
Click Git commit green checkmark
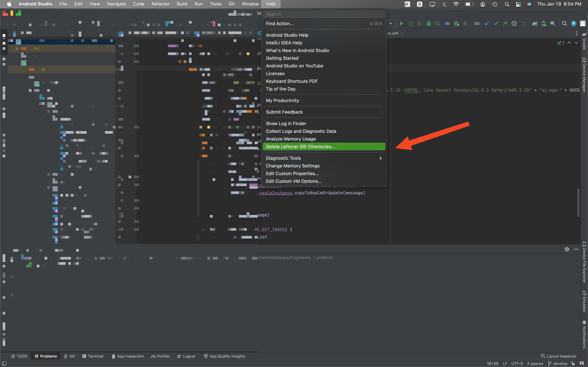(x=496, y=24)
